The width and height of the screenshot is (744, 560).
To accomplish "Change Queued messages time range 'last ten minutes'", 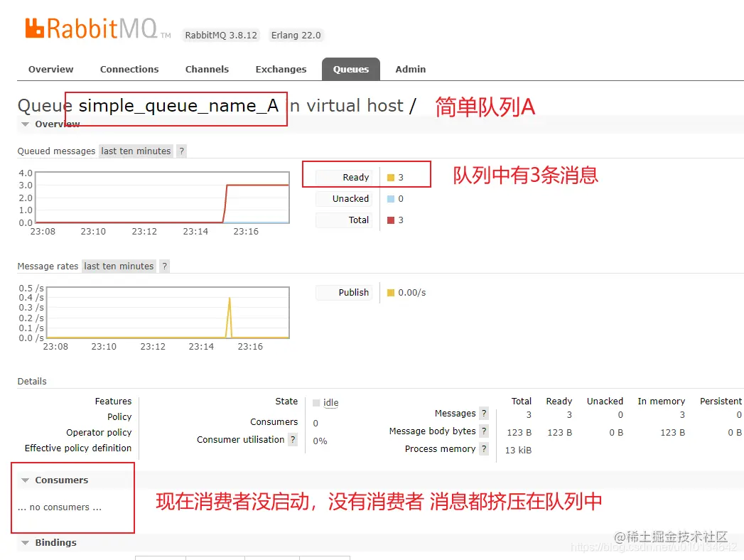I will pos(136,151).
